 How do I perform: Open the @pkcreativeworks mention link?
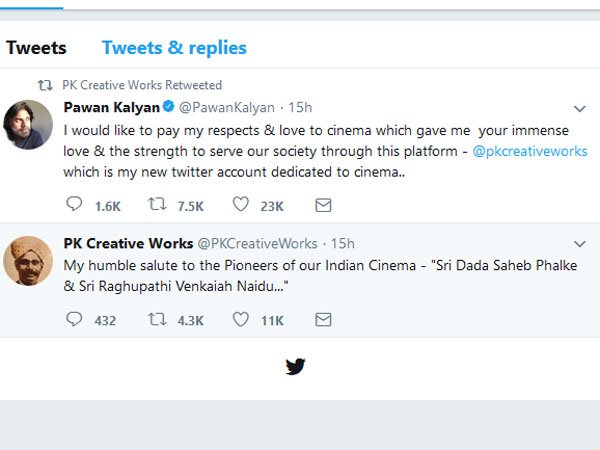pos(529,151)
